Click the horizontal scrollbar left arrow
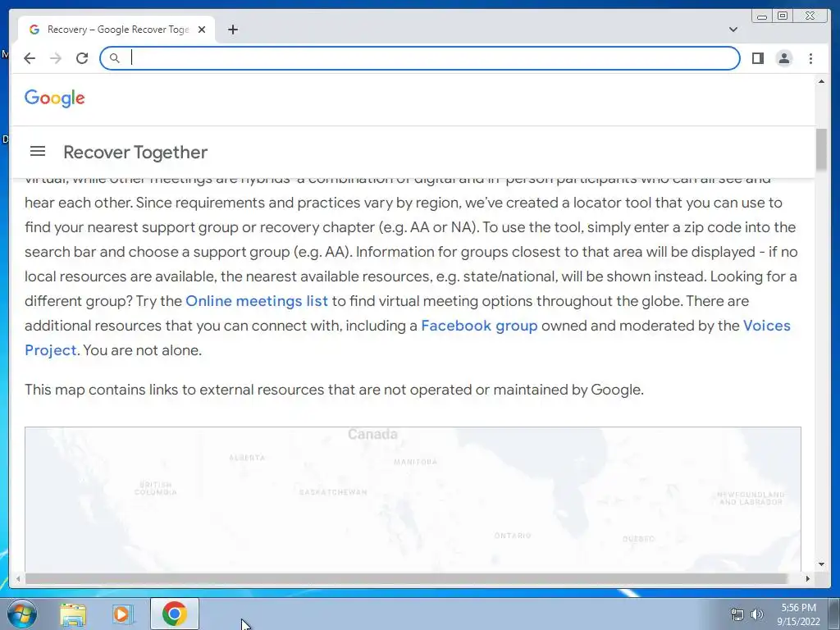Viewport: 840px width, 630px height. pos(18,578)
